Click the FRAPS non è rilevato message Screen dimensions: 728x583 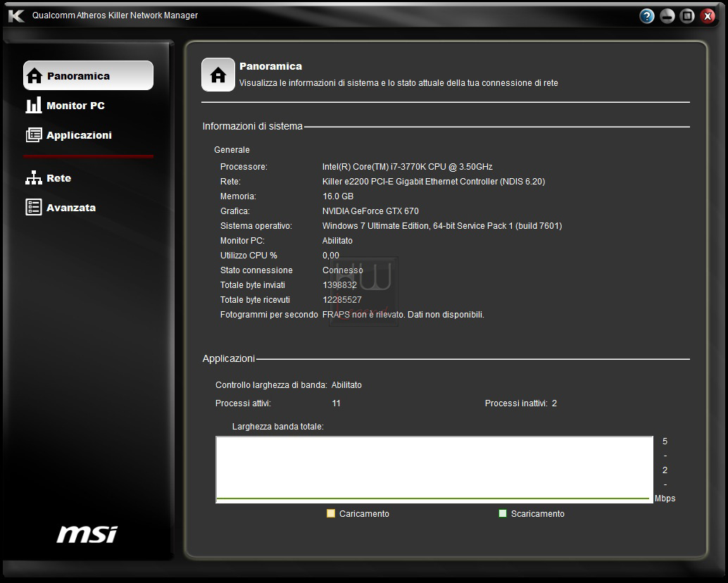pos(403,315)
